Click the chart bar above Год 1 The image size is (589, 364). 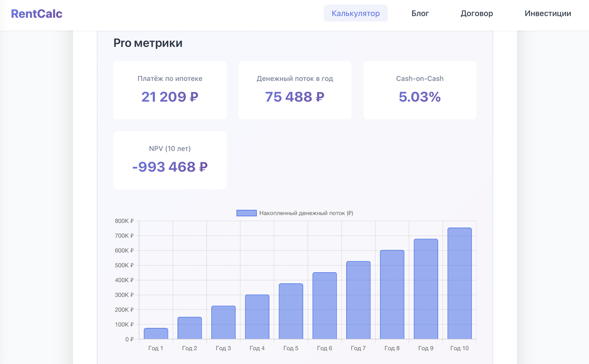(156, 334)
